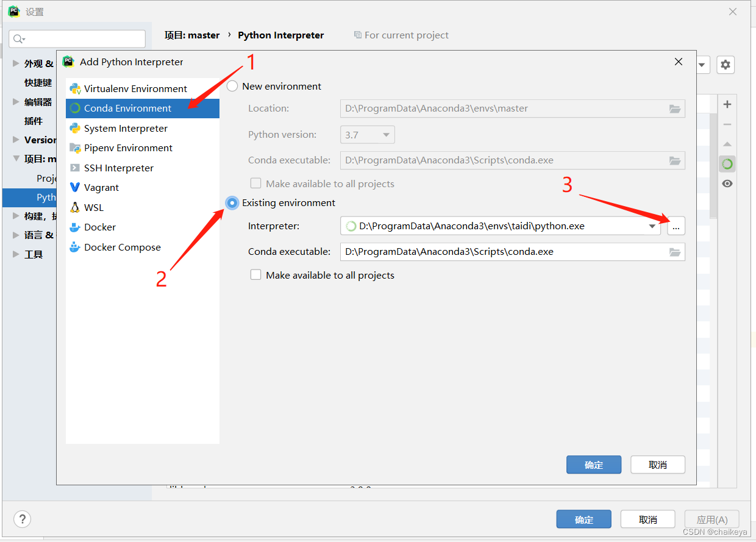Close the Add Python Interpreter dialog
This screenshot has width=756, height=542.
tap(679, 62)
